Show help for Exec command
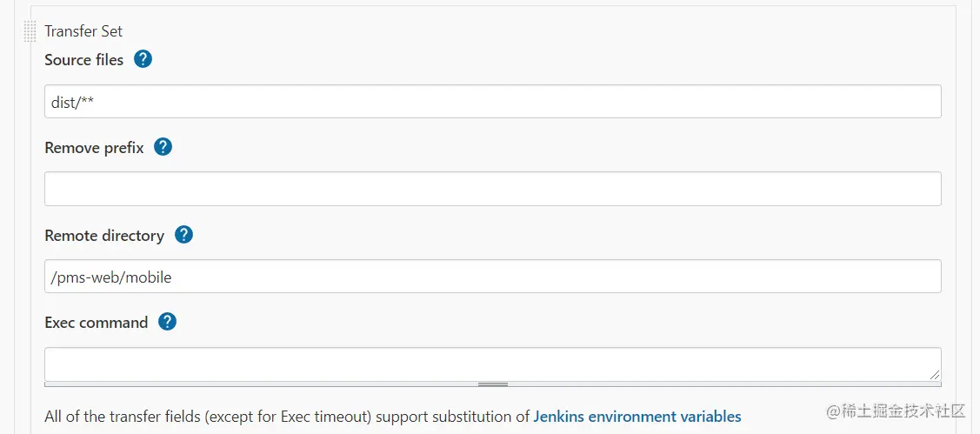 (x=168, y=322)
